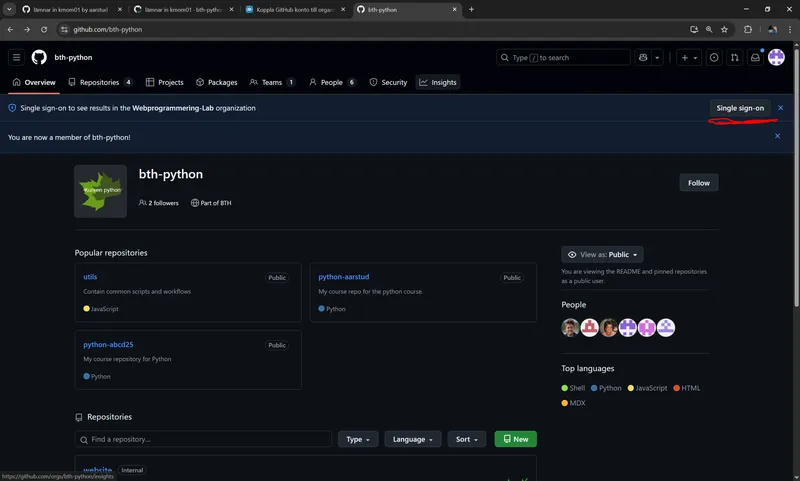Open a new browser tab
Image resolution: width=800 pixels, height=481 pixels.
pos(471,9)
